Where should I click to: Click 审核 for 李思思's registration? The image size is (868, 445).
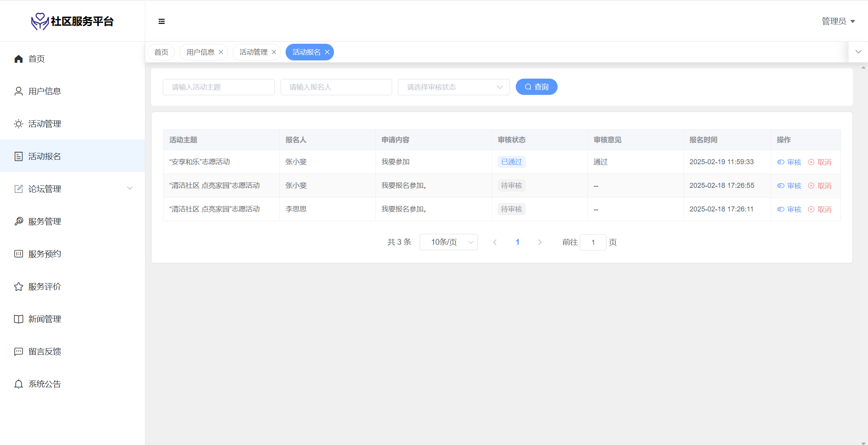(x=789, y=210)
